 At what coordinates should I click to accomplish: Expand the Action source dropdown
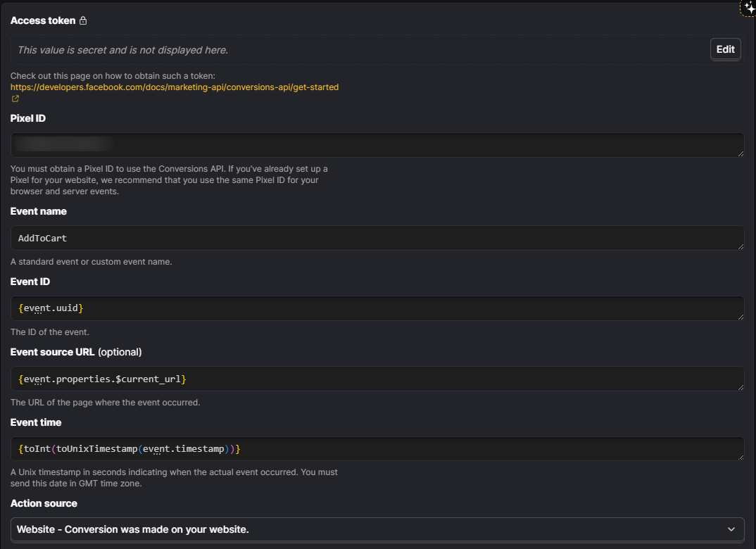click(x=377, y=529)
